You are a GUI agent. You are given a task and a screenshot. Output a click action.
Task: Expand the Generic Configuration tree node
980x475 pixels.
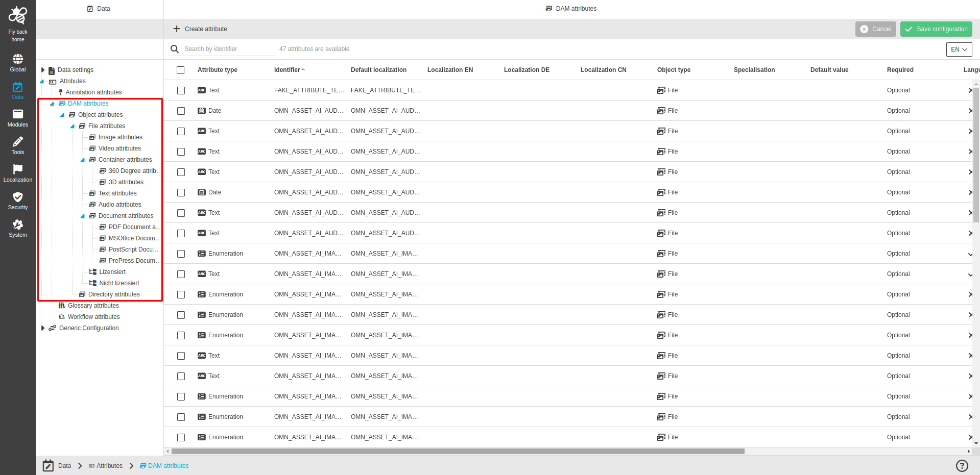(43, 328)
